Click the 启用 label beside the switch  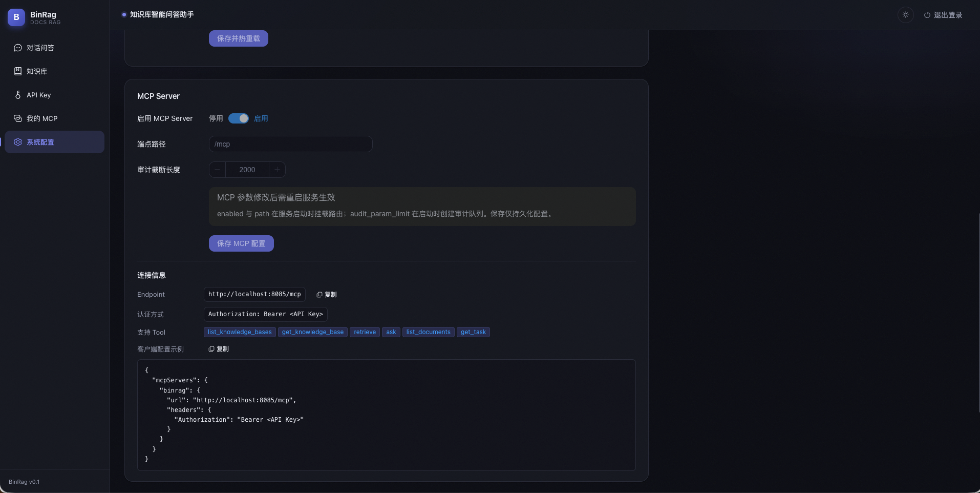click(261, 118)
